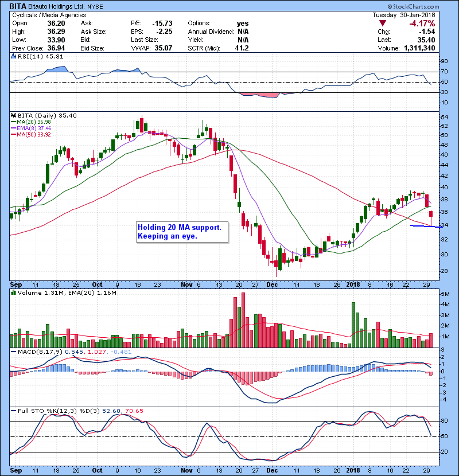Click the MACD(8,17,9) indicator label
459x476 pixels.
(40, 352)
